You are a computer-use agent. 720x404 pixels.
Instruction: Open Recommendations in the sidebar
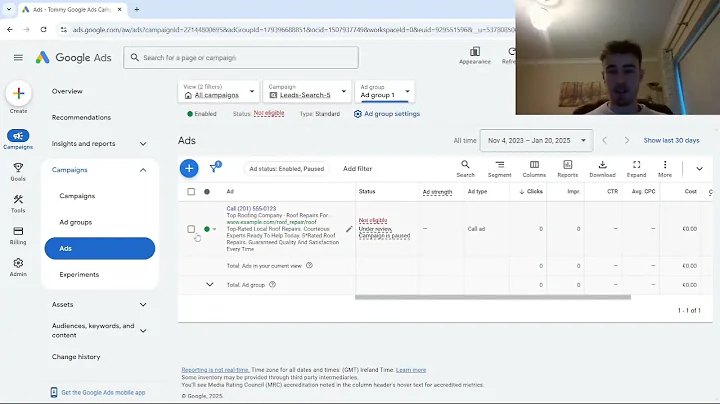[81, 118]
